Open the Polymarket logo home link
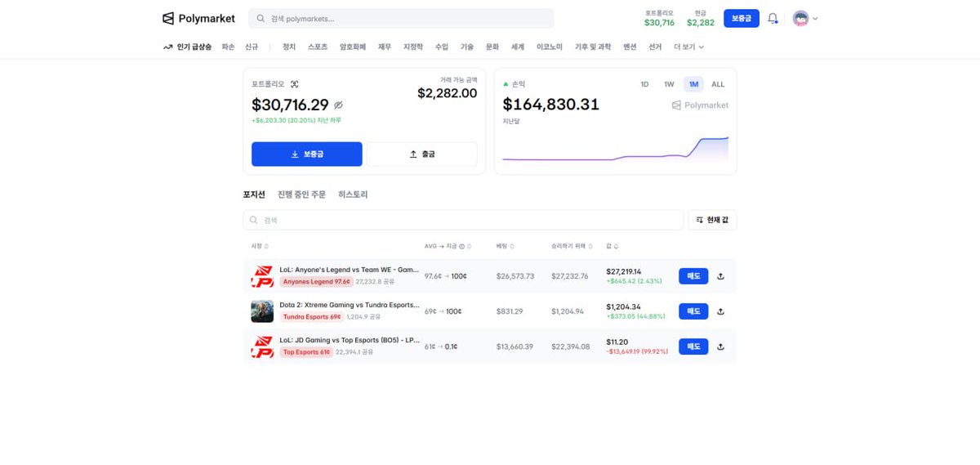The height and width of the screenshot is (465, 980). [x=198, y=18]
